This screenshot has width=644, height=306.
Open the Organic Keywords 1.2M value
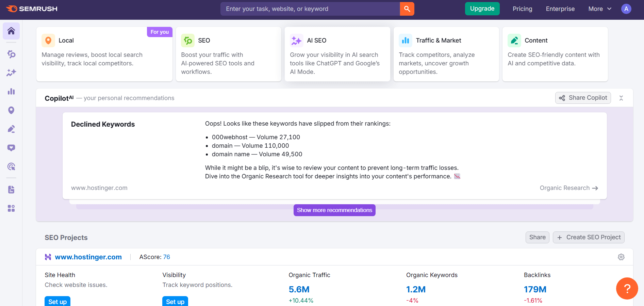point(416,289)
